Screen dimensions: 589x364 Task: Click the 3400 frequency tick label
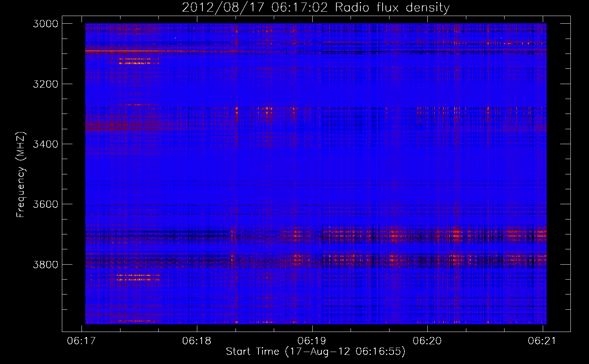[46, 144]
